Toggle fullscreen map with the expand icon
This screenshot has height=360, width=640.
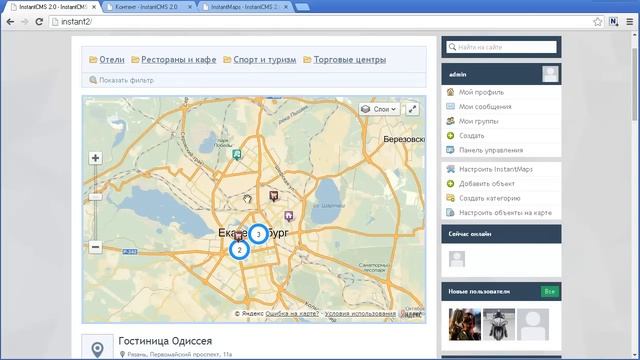412,109
